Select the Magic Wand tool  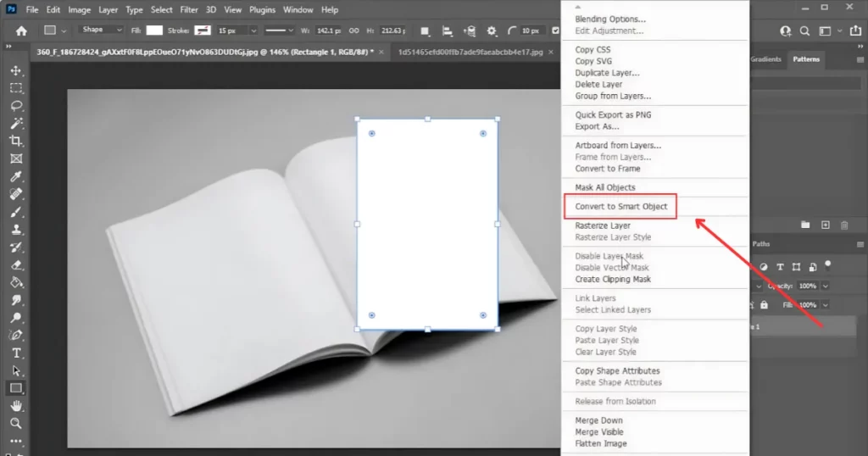point(16,123)
